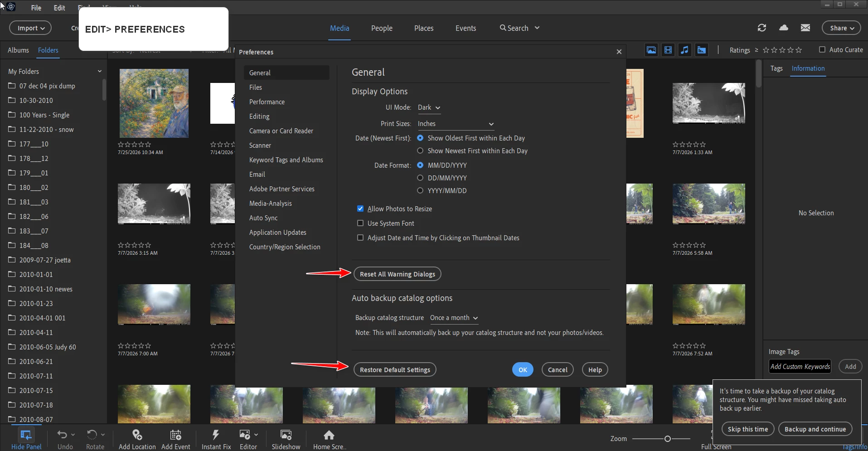This screenshot has width=868, height=451.
Task: Select Show Newest First within Each Day
Action: (420, 150)
